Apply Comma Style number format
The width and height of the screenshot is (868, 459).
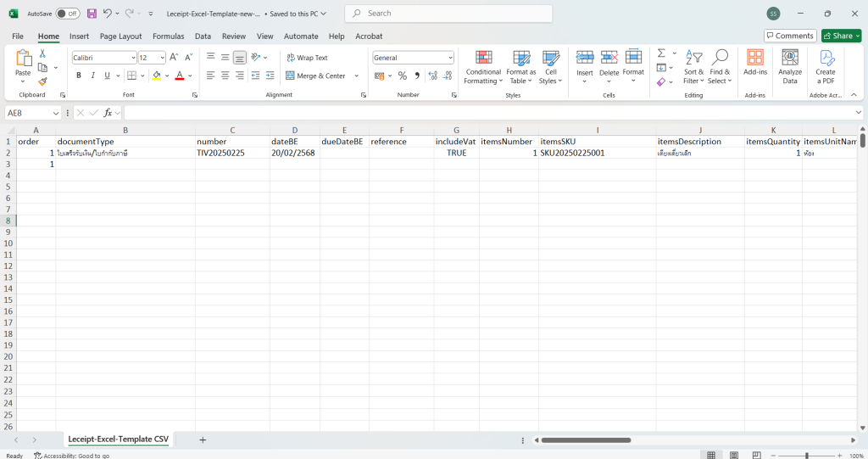pyautogui.click(x=417, y=76)
